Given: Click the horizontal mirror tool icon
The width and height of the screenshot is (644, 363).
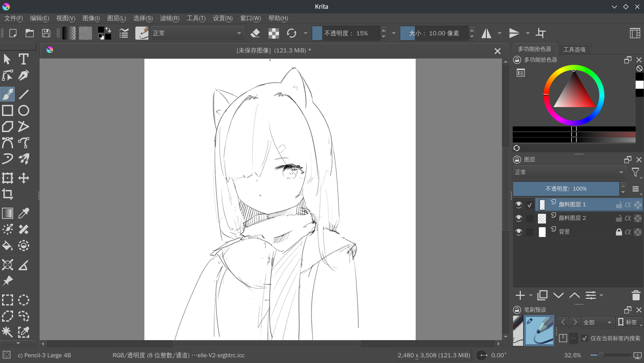Looking at the screenshot, I should 486,33.
